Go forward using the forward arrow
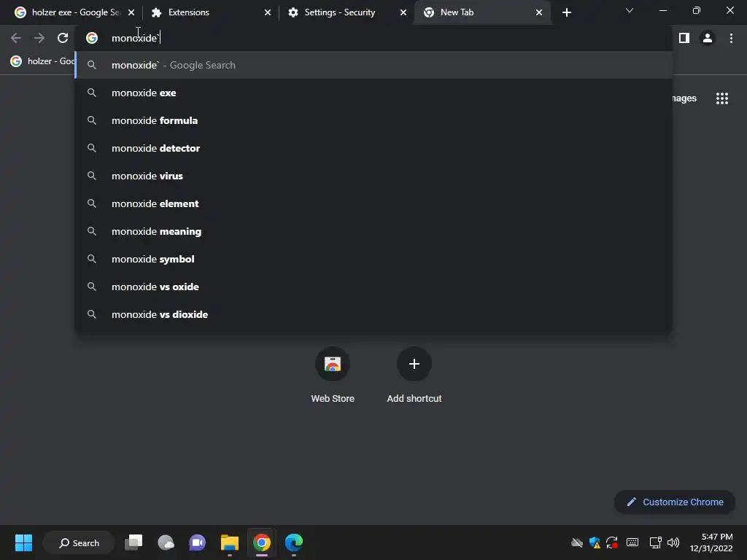The image size is (747, 560). 39,38
